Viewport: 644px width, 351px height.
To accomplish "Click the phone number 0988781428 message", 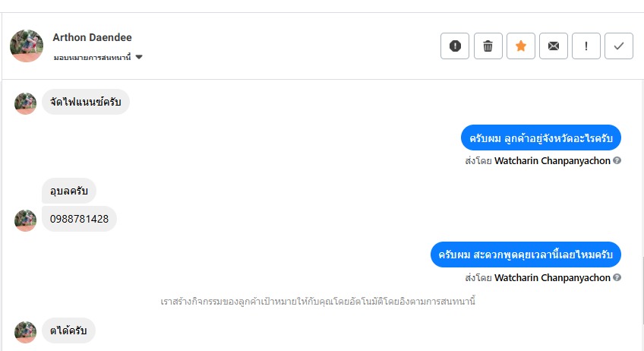I will click(79, 219).
